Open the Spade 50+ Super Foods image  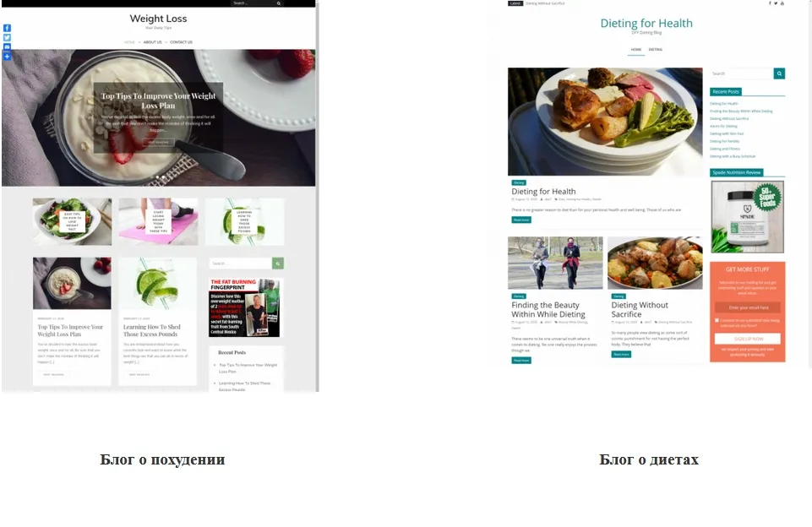[747, 217]
